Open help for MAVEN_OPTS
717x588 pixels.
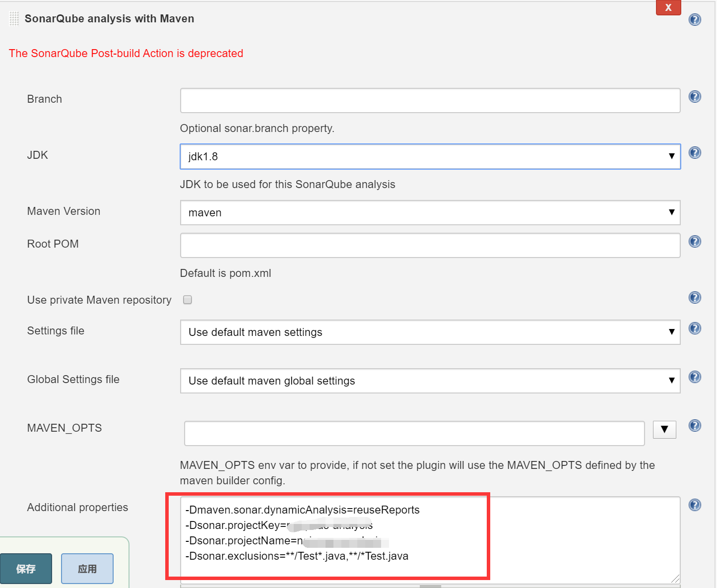click(x=695, y=425)
